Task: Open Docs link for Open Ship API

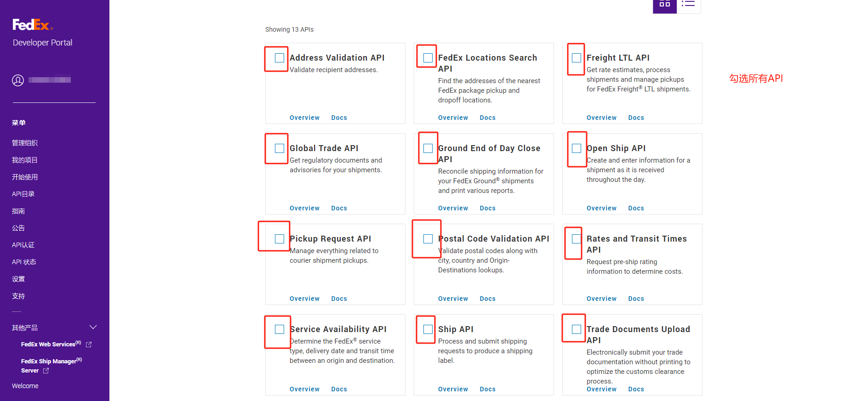Action: pos(636,208)
